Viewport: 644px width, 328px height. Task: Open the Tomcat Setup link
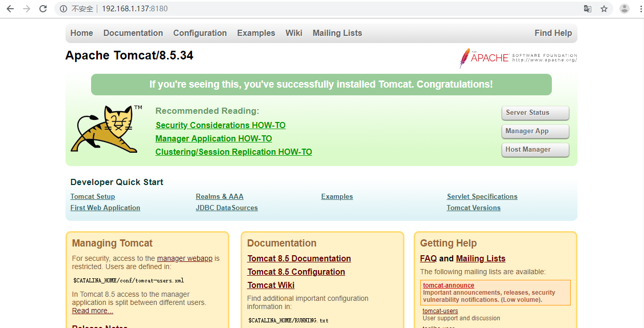click(93, 196)
